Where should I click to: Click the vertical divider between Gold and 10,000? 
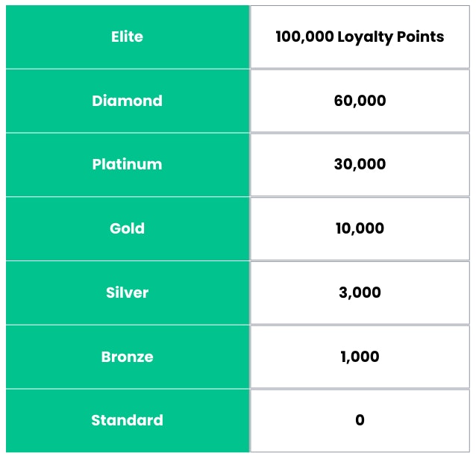[x=250, y=228]
